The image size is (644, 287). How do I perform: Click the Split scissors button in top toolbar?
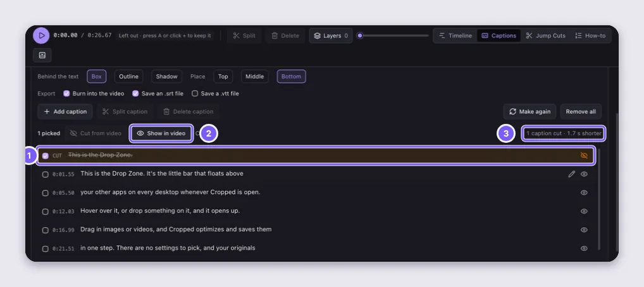pos(244,36)
